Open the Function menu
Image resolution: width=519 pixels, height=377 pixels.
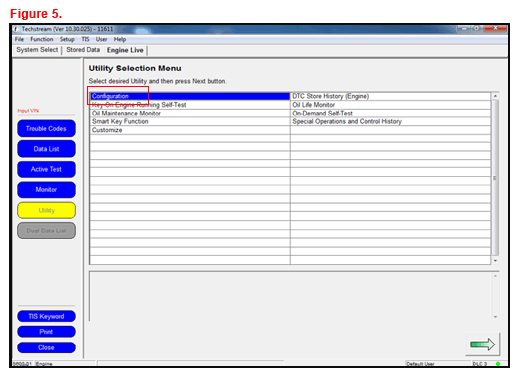point(42,39)
